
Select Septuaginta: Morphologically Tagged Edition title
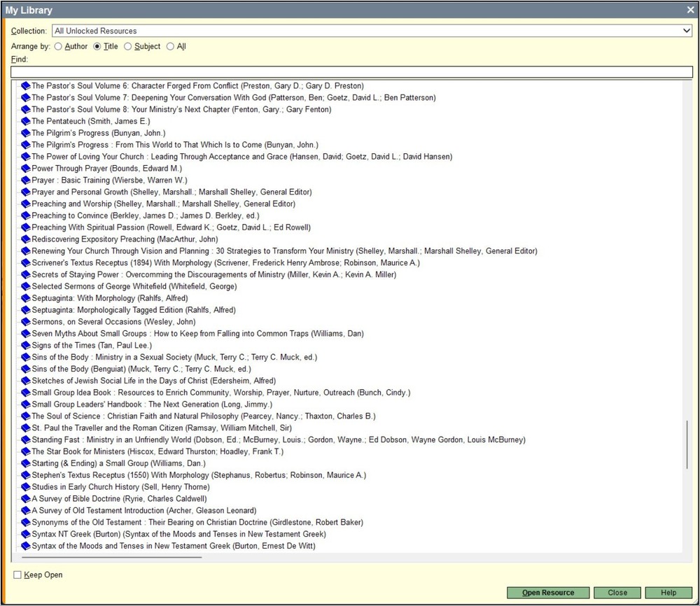click(x=134, y=310)
